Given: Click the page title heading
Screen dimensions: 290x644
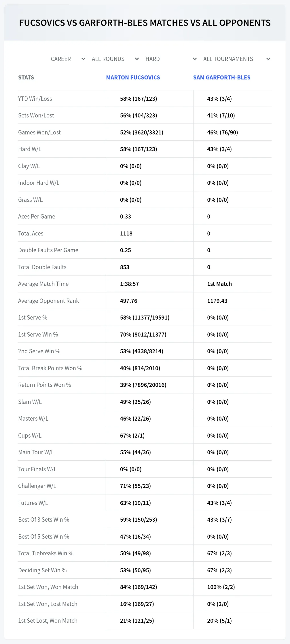Looking at the screenshot, I should tap(145, 23).
